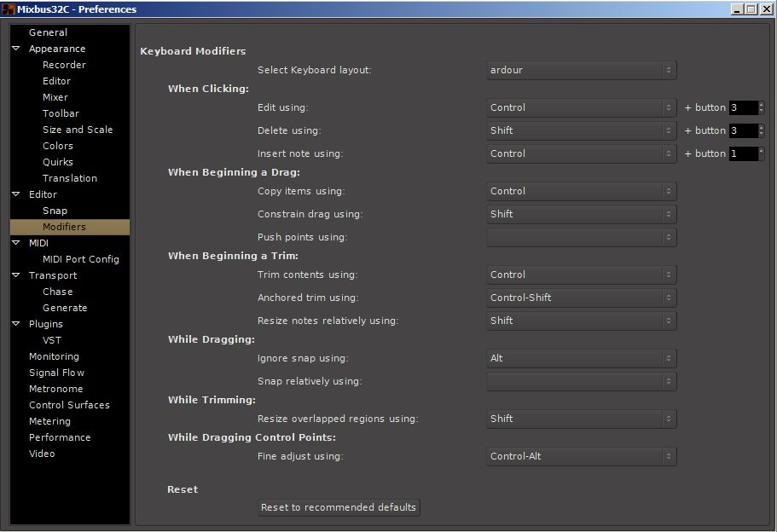
Task: Click the Delete using button number field
Action: [743, 130]
